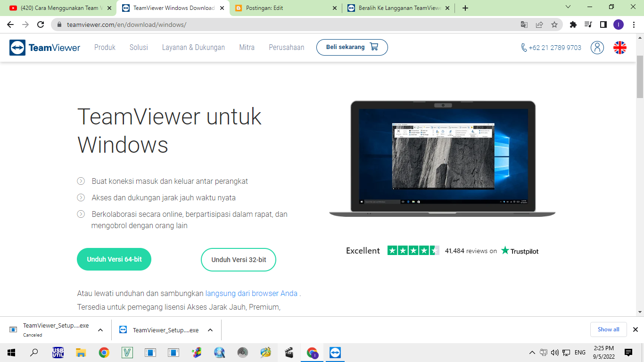Open the Layanan & Dukungan menu
Screen dimensions: 644x362
pos(193,48)
